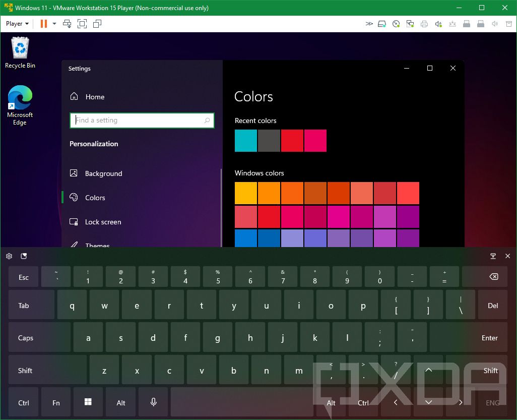The width and height of the screenshot is (517, 420).
Task: Select the yellow gold Windows color
Action: tap(246, 193)
